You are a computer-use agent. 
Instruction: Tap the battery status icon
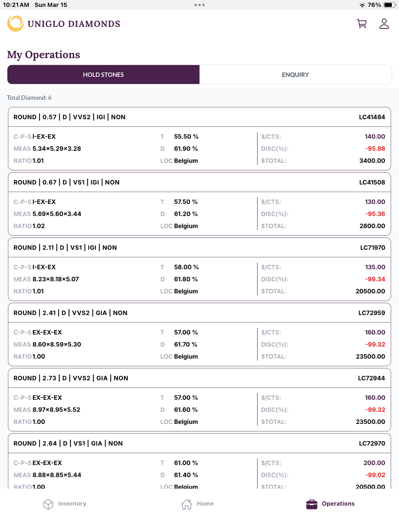tap(390, 5)
